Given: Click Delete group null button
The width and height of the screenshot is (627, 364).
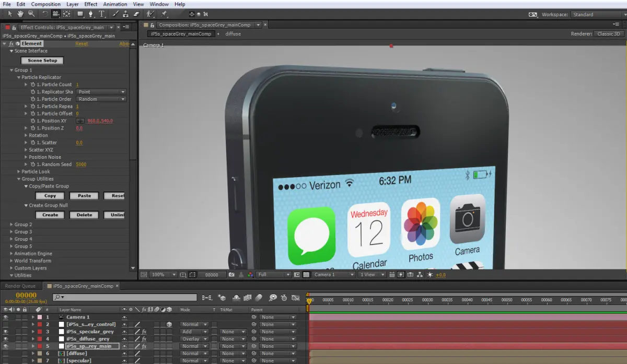Looking at the screenshot, I should click(x=84, y=215).
